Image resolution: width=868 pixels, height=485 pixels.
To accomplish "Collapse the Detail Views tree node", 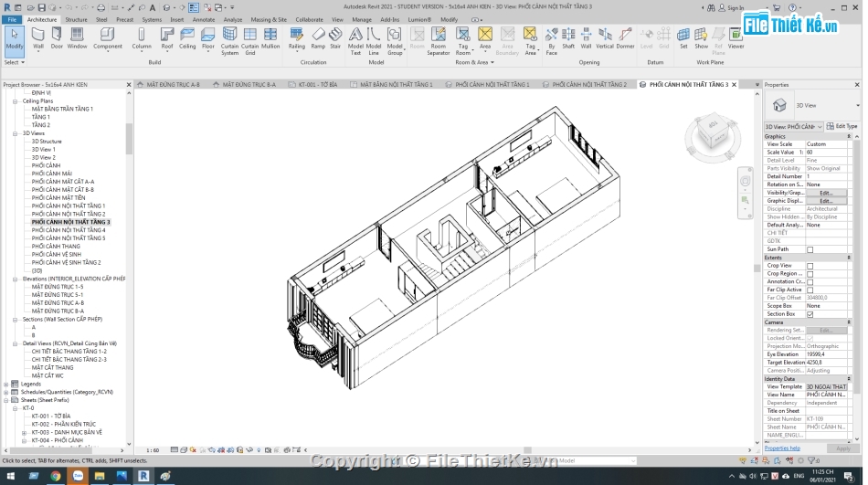I will (x=15, y=343).
